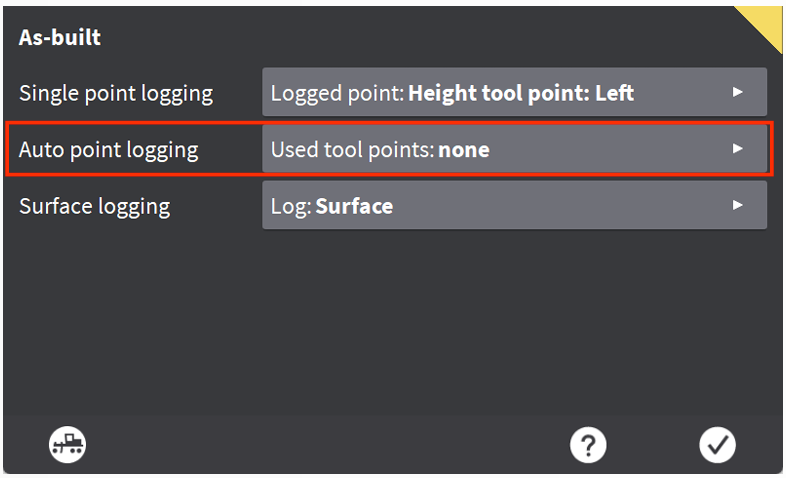
Task: Click the "Log:" text in Surface logging
Action: tap(291, 206)
